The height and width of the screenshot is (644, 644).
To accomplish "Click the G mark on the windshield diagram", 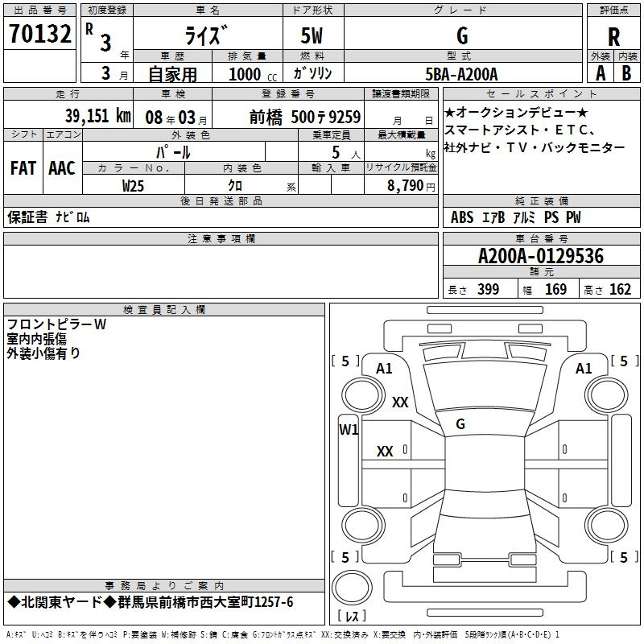I will 460,423.
